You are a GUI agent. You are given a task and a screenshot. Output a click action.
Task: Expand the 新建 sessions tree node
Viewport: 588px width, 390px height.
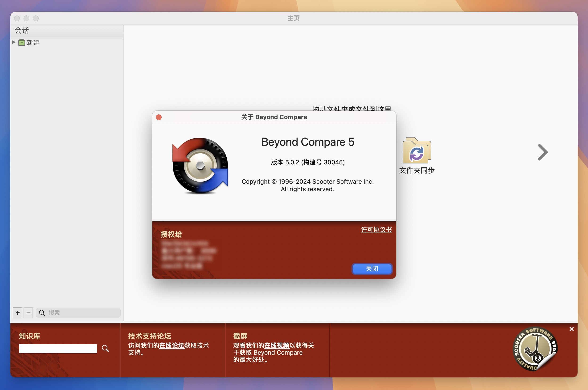click(x=14, y=42)
